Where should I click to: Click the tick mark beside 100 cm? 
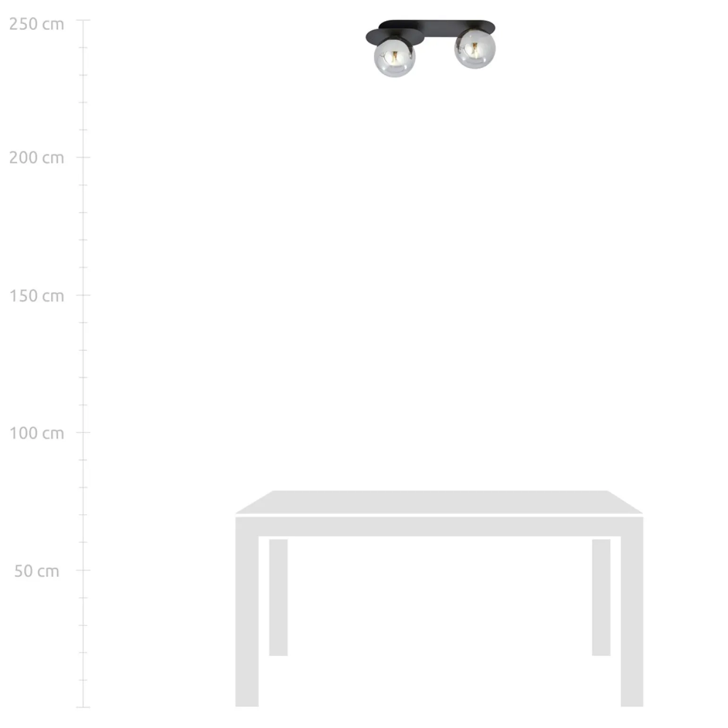83,432
